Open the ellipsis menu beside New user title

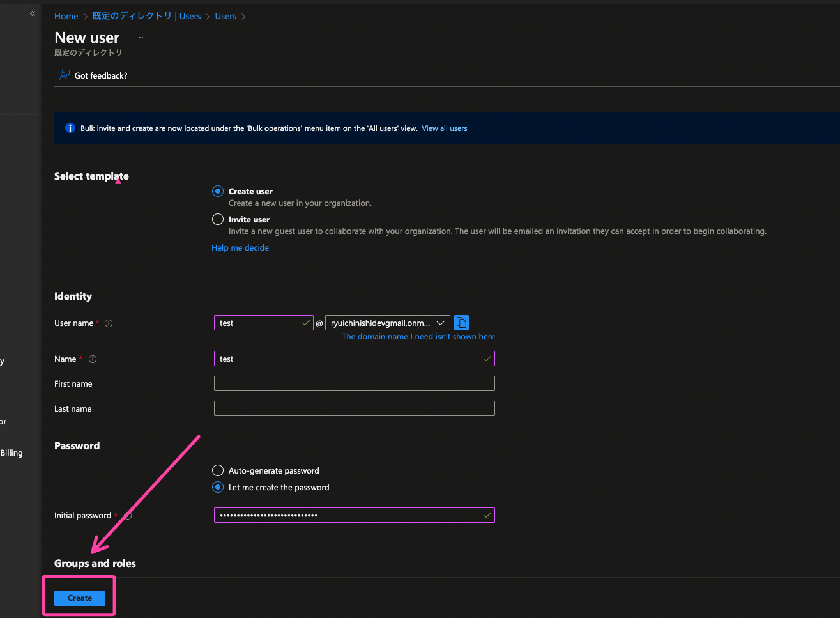139,38
